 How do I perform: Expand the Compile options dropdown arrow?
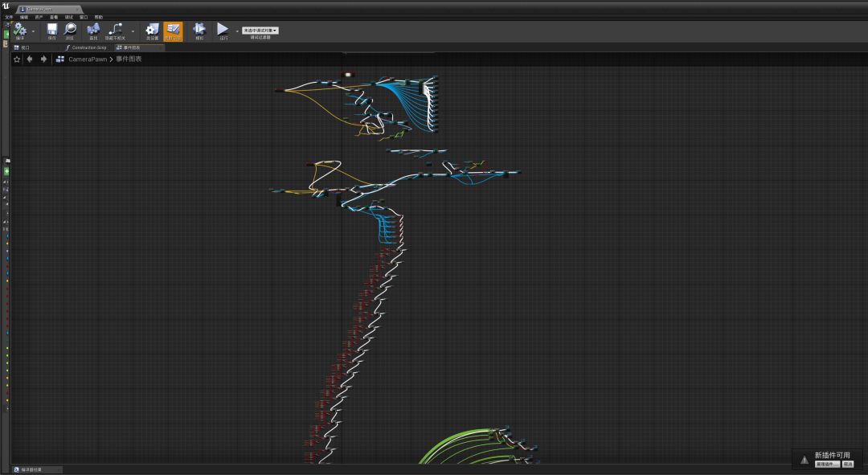click(33, 31)
